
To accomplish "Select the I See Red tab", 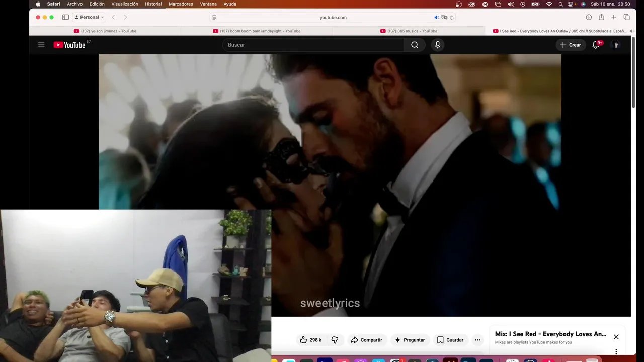I will 559,31.
